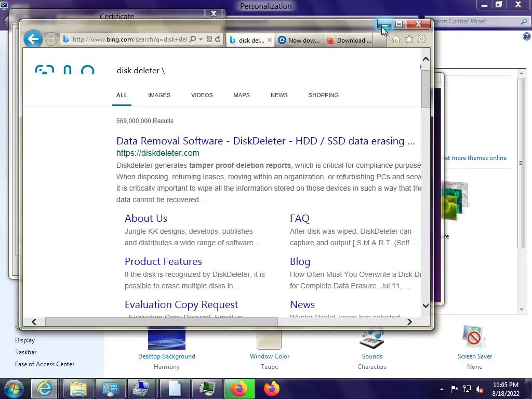
Task: Show hidden tray icons arrow
Action: pyautogui.click(x=442, y=389)
